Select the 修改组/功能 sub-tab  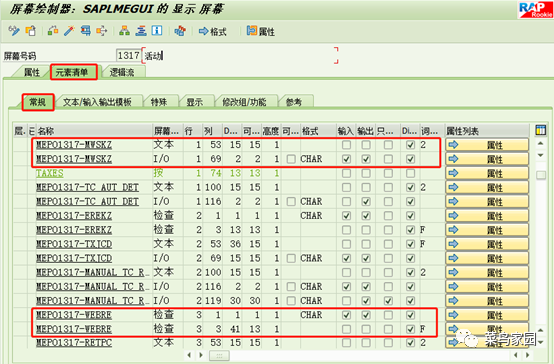tap(244, 102)
